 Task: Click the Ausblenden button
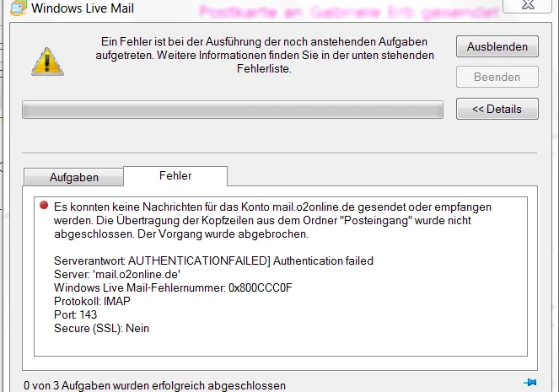coord(497,46)
